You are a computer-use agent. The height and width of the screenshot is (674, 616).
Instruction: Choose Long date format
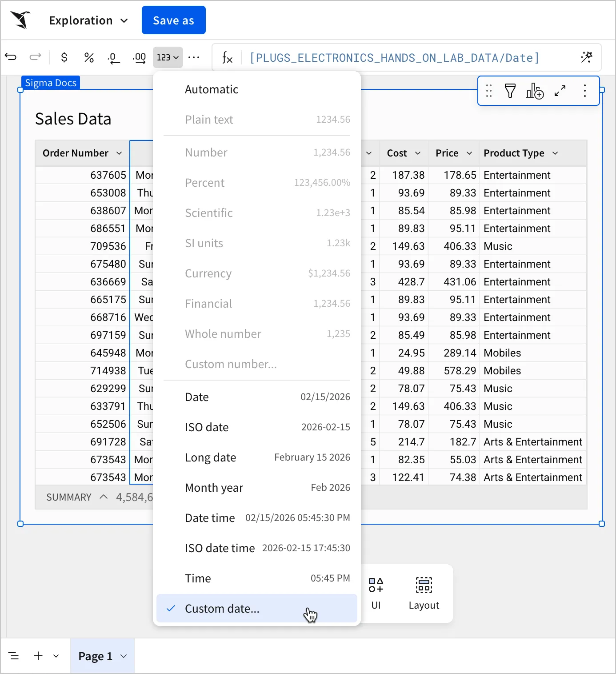pyautogui.click(x=257, y=457)
